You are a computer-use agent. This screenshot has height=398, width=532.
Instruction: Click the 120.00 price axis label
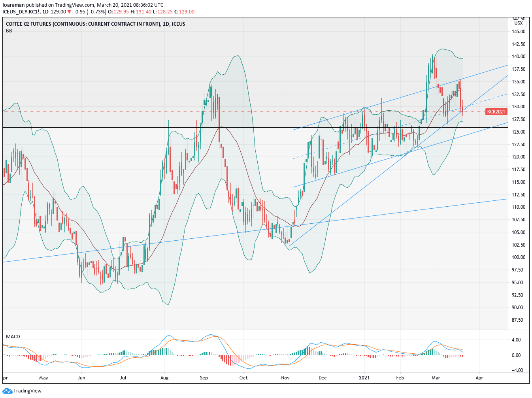click(519, 157)
